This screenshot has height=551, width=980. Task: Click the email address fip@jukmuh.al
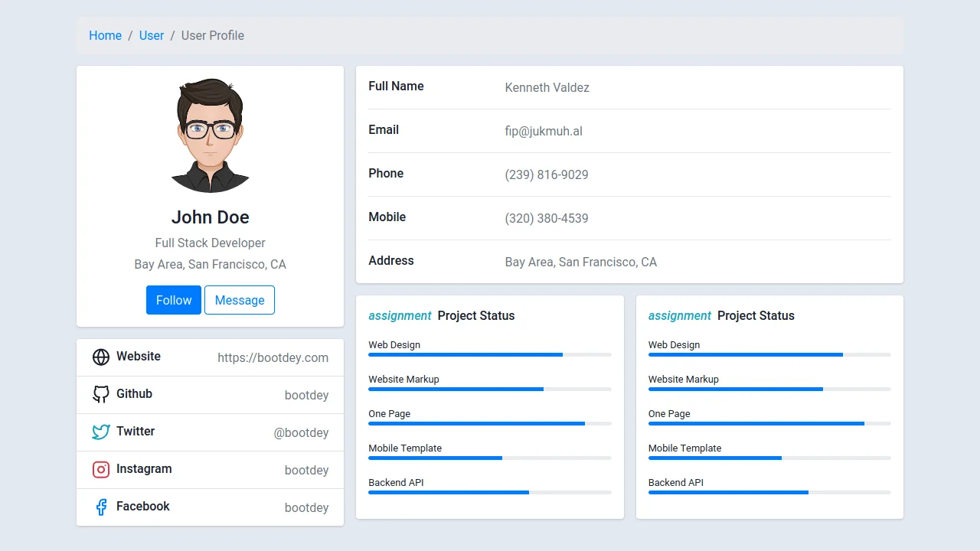[x=544, y=131]
